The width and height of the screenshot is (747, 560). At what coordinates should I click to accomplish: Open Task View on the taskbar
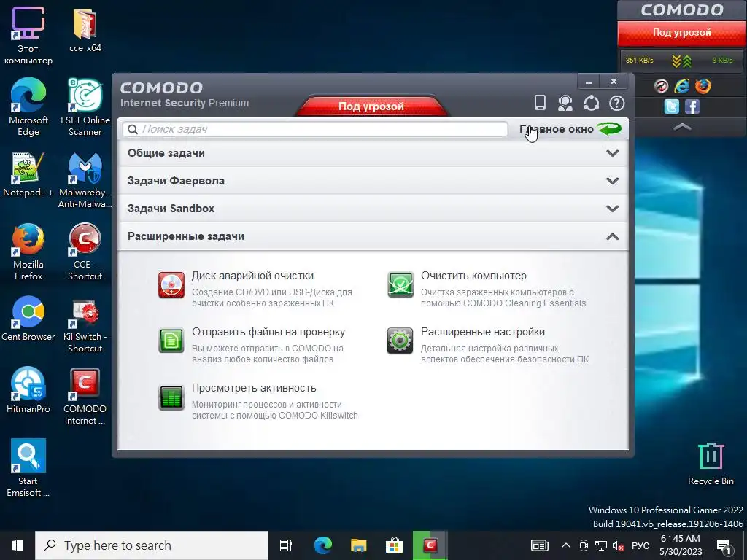coord(286,545)
